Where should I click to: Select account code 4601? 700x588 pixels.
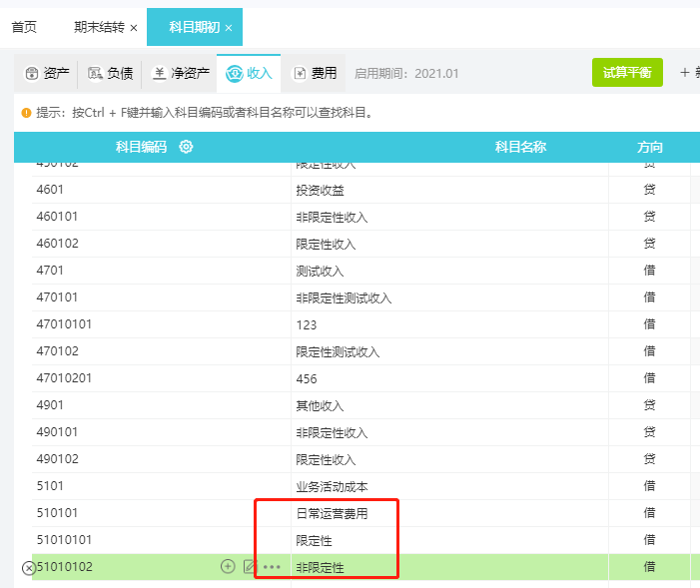coord(50,190)
